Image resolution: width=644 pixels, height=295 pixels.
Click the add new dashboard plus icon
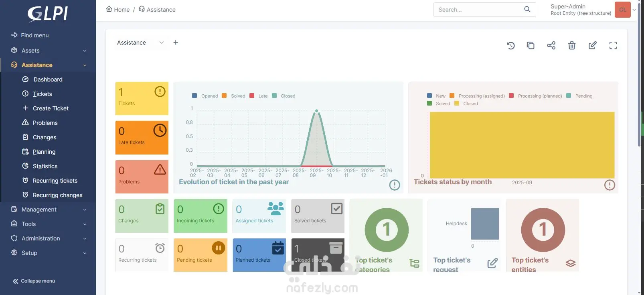176,43
